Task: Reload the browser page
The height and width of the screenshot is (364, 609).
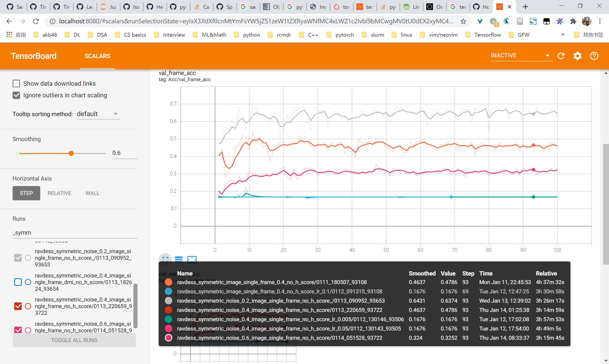Action: 36,21
